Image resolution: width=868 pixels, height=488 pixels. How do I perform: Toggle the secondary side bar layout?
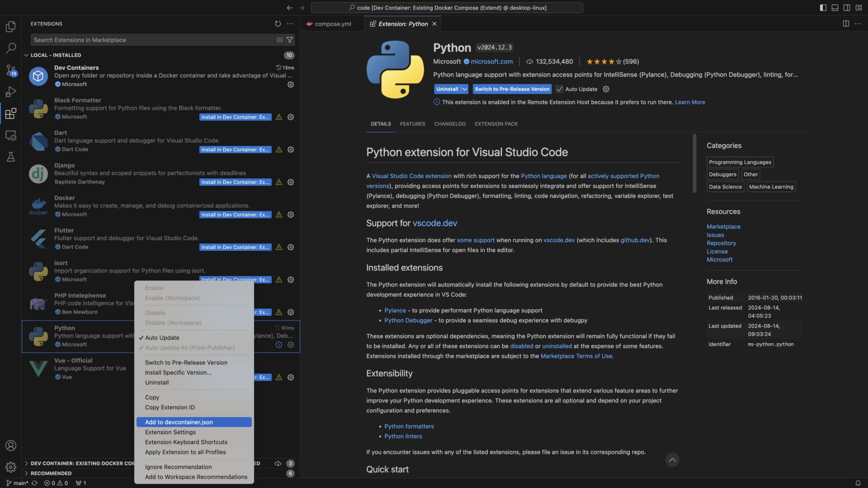(x=847, y=8)
